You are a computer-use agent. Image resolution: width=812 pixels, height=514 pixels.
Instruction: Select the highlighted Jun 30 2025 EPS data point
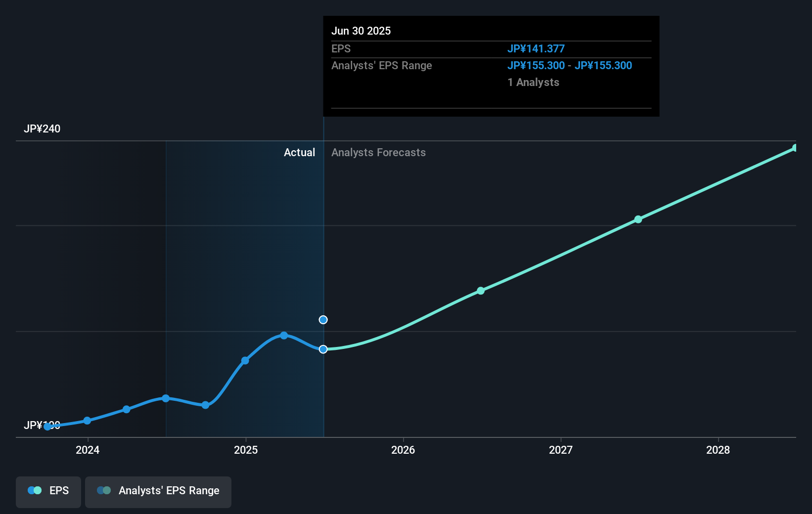pos(323,349)
